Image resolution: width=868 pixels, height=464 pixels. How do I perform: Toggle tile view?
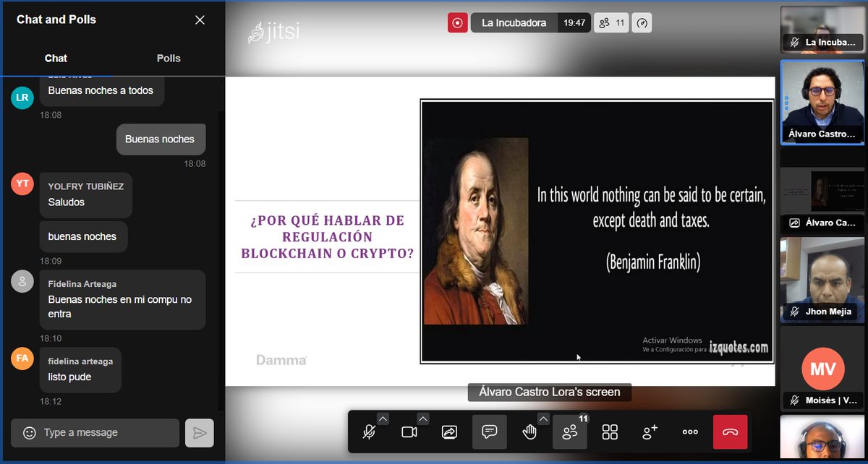coord(610,432)
